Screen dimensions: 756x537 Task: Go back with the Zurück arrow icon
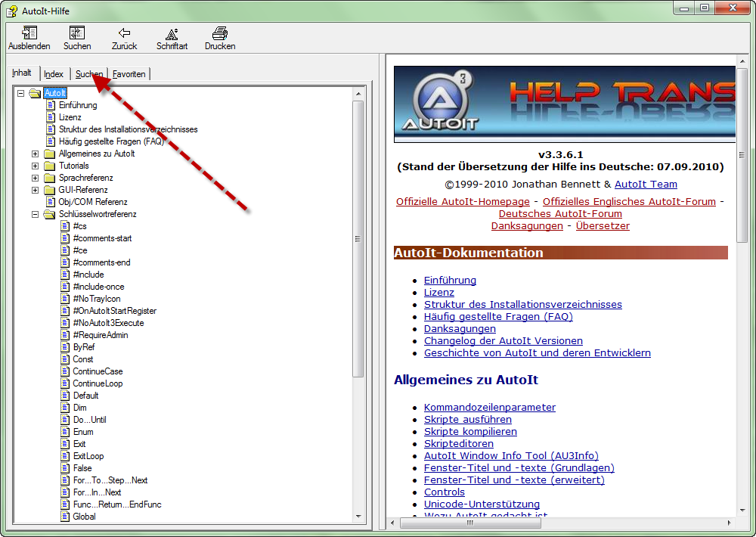[x=124, y=33]
